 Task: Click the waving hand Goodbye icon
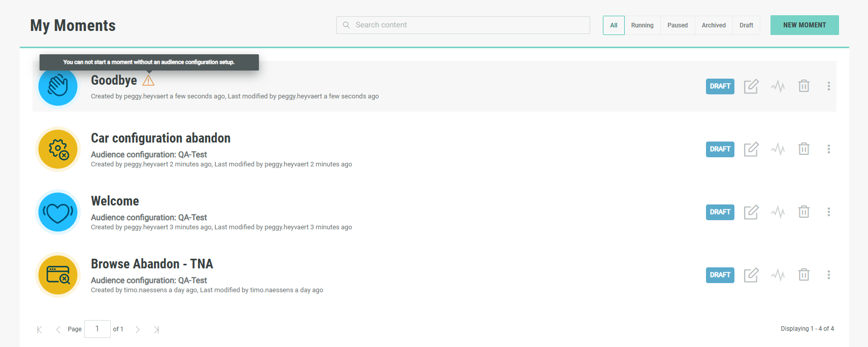click(x=58, y=86)
